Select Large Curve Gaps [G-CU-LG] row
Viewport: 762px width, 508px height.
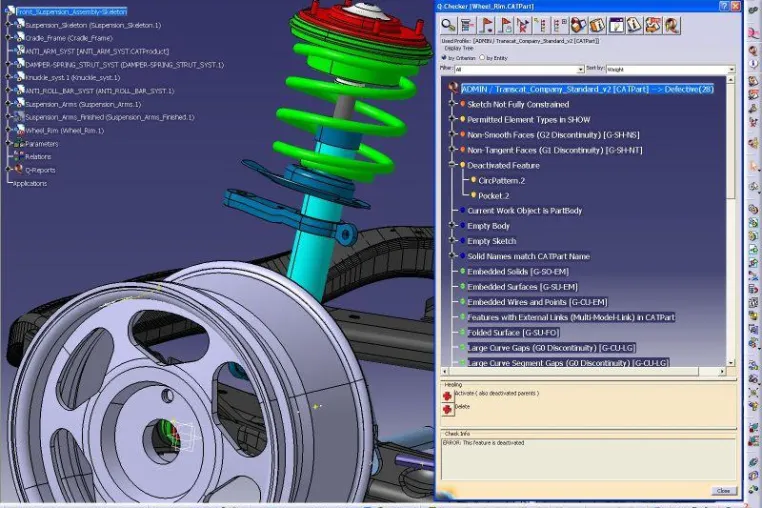[x=551, y=348]
